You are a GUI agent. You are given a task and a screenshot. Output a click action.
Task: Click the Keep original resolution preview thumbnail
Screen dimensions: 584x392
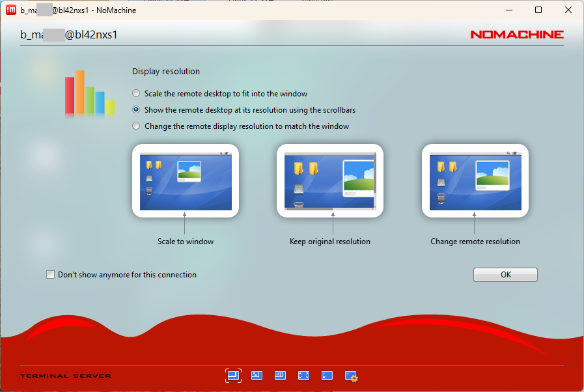point(330,180)
